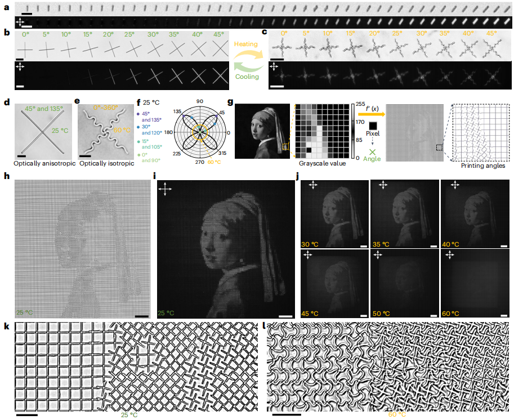Click crossed-polarizer icon in the 30 °C image

click(312, 185)
